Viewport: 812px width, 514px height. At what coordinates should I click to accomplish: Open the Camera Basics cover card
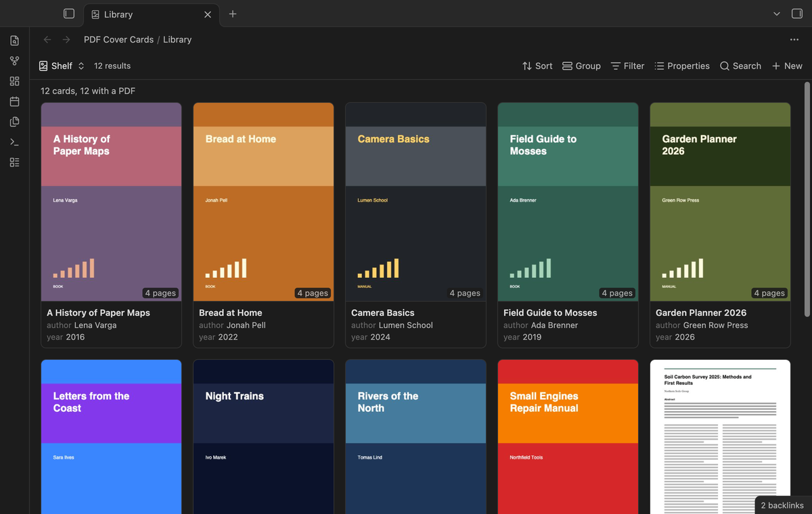click(x=415, y=225)
